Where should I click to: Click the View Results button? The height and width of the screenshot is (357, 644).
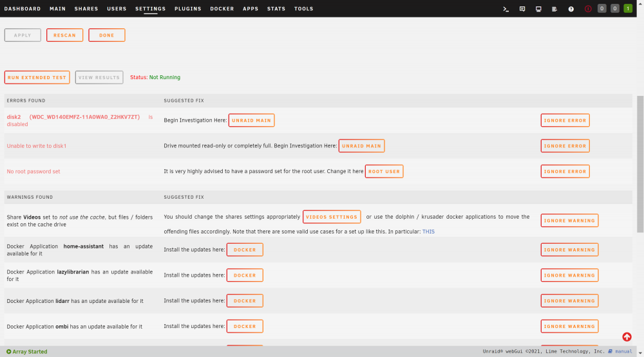pyautogui.click(x=99, y=78)
